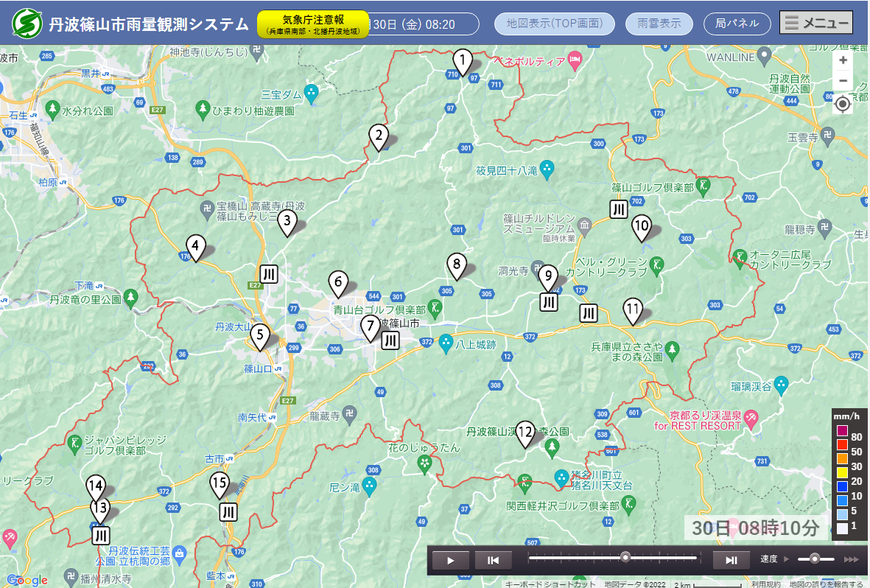The height and width of the screenshot is (588, 870).
Task: Open the メニュー hamburger menu
Action: [x=816, y=23]
